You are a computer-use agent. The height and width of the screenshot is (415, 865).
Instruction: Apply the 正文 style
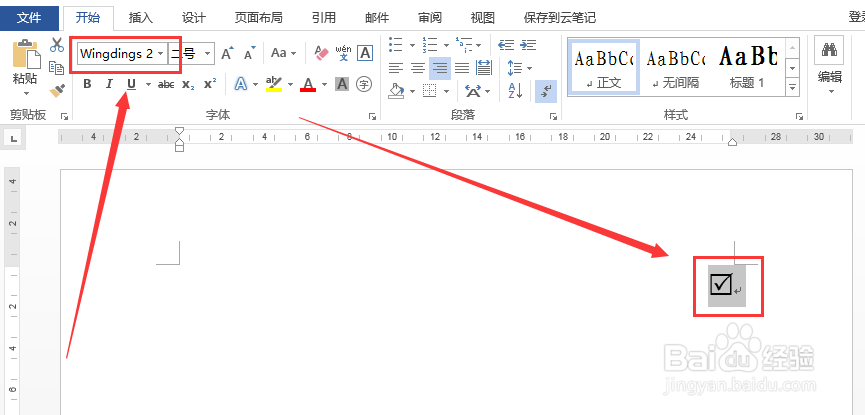coord(604,67)
